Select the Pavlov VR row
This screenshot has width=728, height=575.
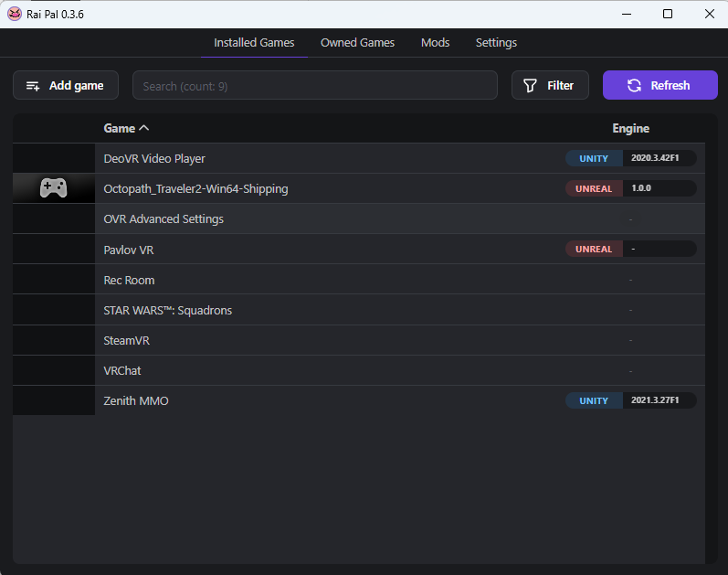tap(359, 250)
